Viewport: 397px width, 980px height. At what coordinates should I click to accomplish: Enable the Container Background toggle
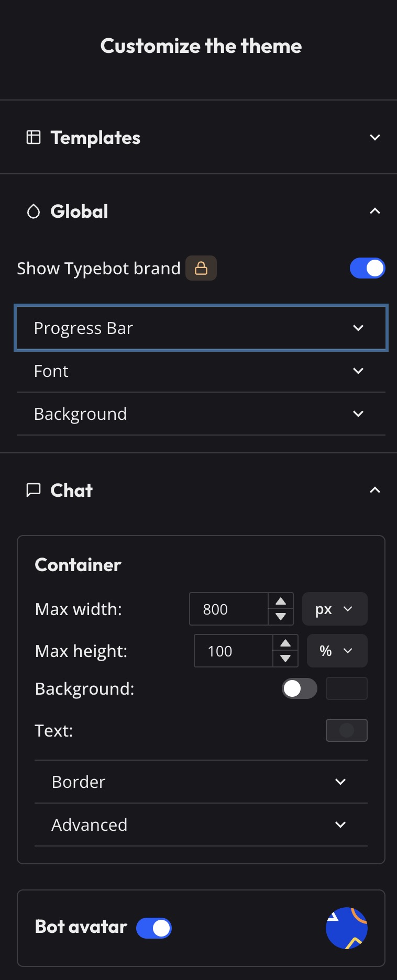pos(299,688)
